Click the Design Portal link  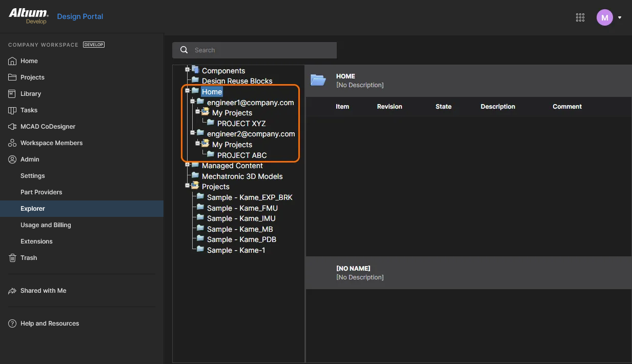(x=80, y=16)
